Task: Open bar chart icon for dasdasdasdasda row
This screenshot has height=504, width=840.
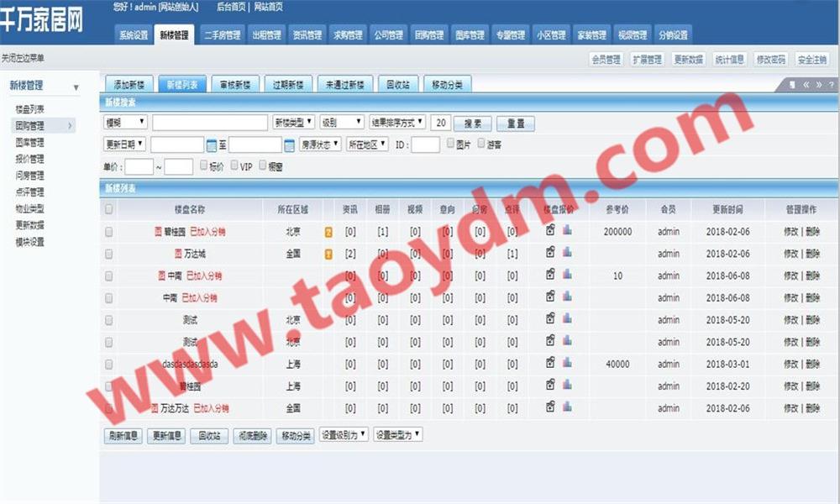Action: pyautogui.click(x=567, y=363)
